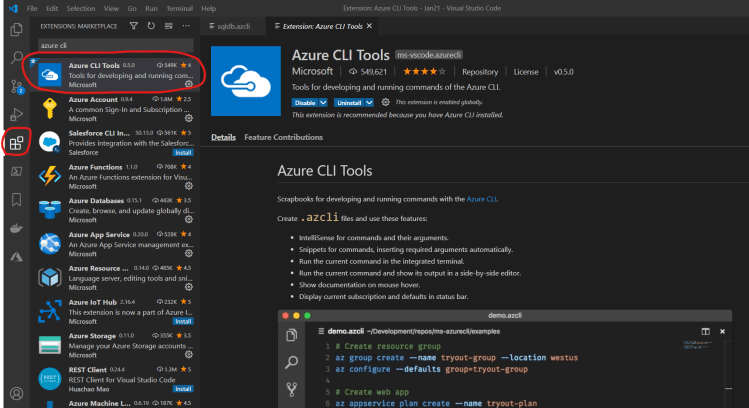
Task: Open the Explorer view in activity bar
Action: click(16, 30)
